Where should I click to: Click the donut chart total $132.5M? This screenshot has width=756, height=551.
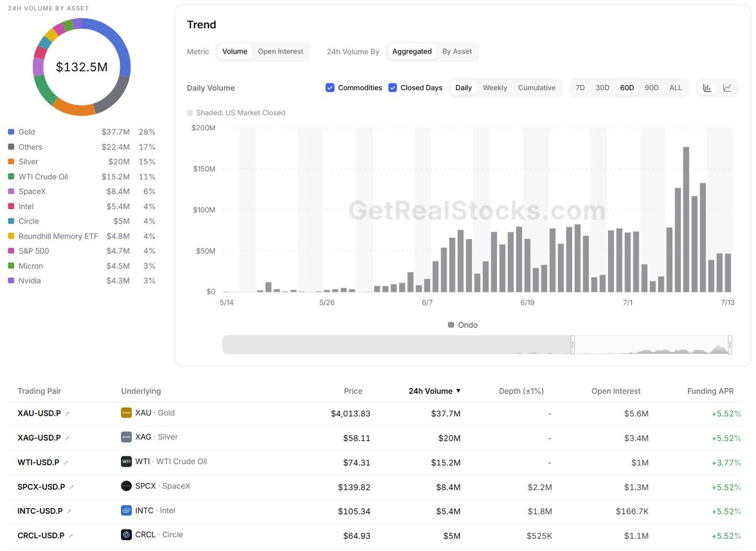click(81, 67)
